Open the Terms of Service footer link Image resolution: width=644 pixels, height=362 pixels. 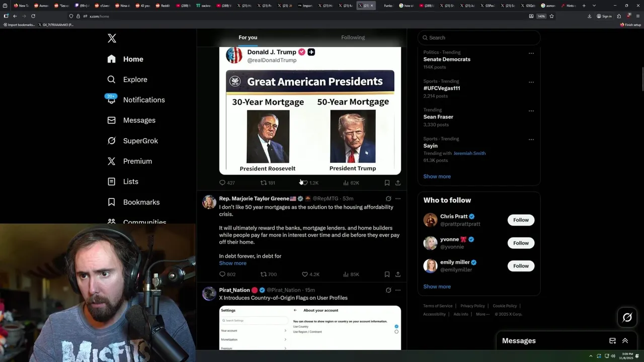click(x=438, y=306)
